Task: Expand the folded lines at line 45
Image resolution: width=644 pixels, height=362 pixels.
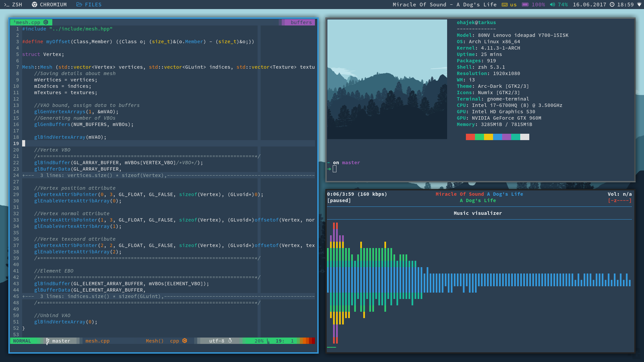Action: [168, 296]
